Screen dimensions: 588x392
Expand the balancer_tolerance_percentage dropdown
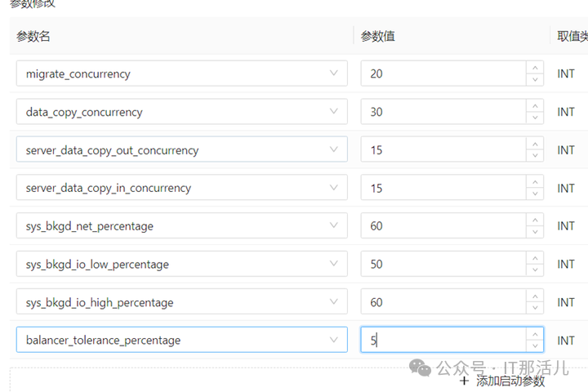[x=333, y=340]
